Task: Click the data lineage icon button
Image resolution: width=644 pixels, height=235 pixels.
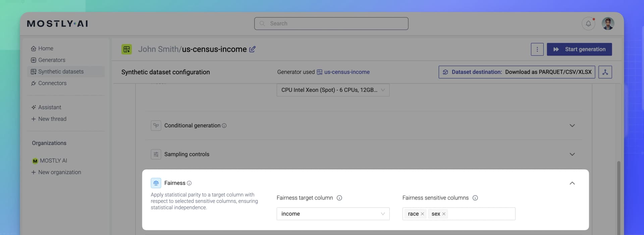Action: [x=605, y=72]
